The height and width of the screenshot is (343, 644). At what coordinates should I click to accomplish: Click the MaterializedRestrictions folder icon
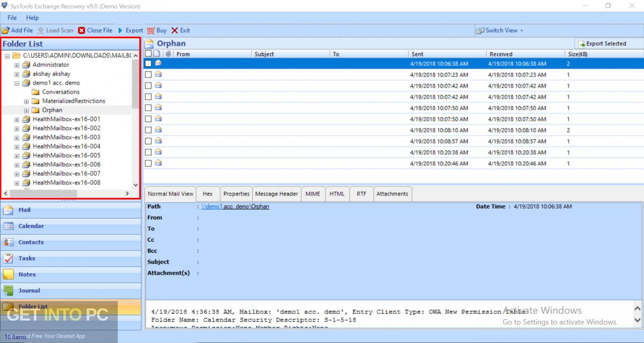35,101
